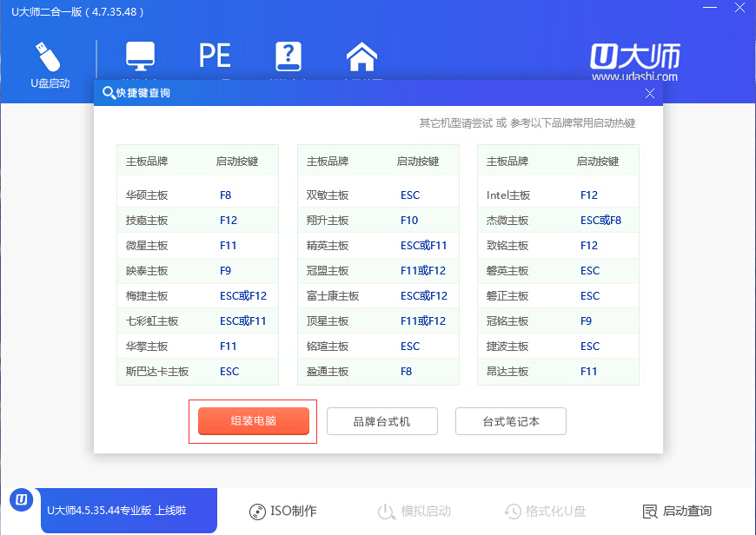Click the 华擎主板 row label
This screenshot has width=756, height=535.
147,346
